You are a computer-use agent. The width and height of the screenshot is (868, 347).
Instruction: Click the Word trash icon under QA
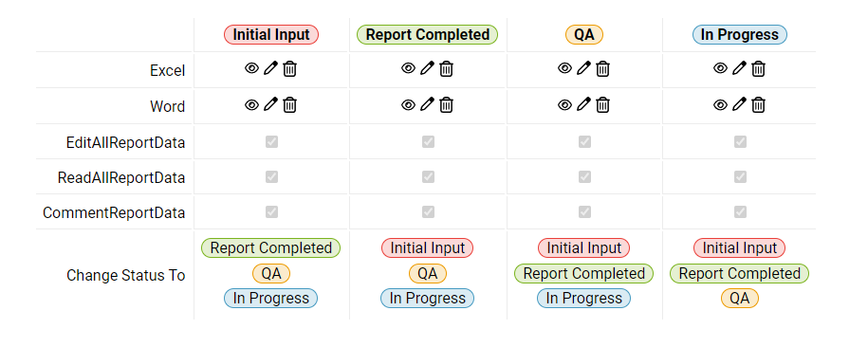click(602, 104)
